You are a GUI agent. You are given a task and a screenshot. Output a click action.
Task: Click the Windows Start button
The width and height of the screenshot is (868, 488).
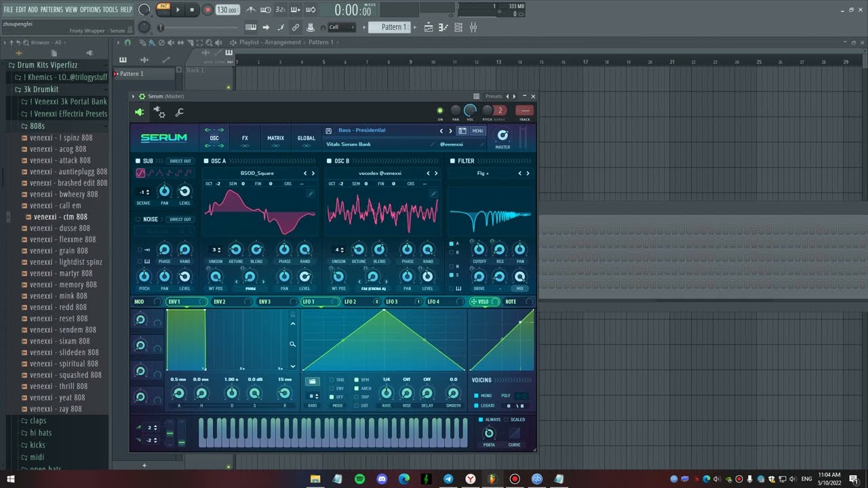tap(11, 479)
